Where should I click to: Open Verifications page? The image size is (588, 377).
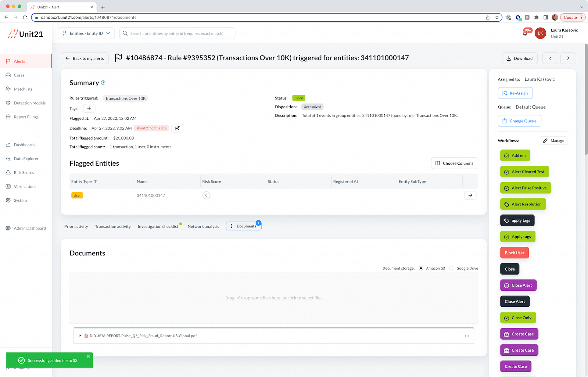[26, 187]
